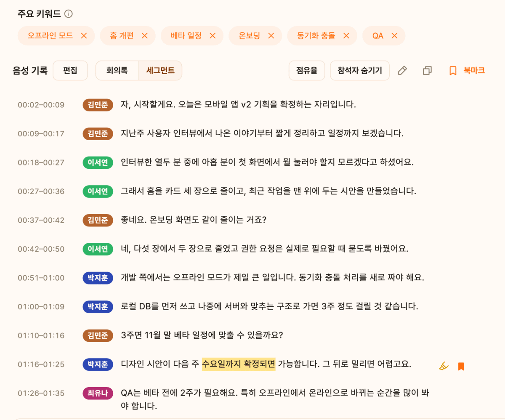This screenshot has width=505, height=420.
Task: Click the 북마크 bookmark button
Action: coord(467,70)
